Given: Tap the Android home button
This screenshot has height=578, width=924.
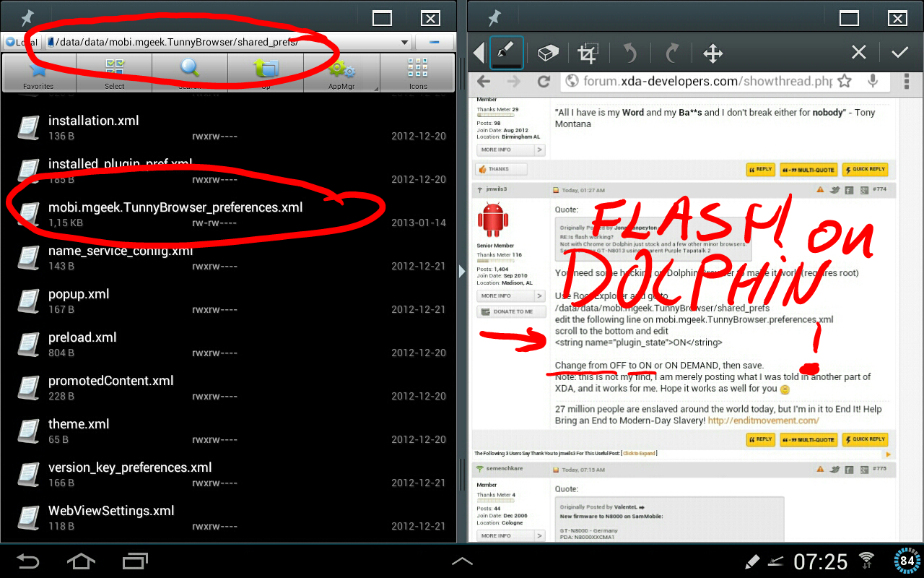Looking at the screenshot, I should [x=81, y=561].
